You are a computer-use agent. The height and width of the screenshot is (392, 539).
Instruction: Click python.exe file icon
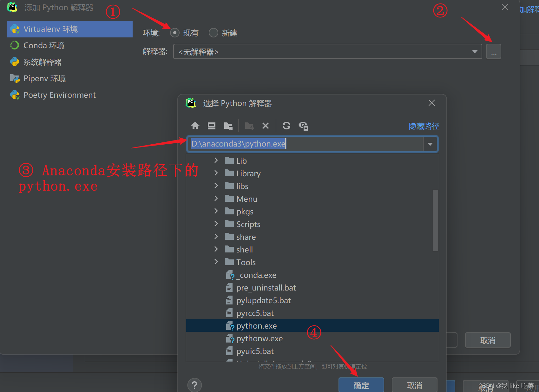(x=230, y=326)
